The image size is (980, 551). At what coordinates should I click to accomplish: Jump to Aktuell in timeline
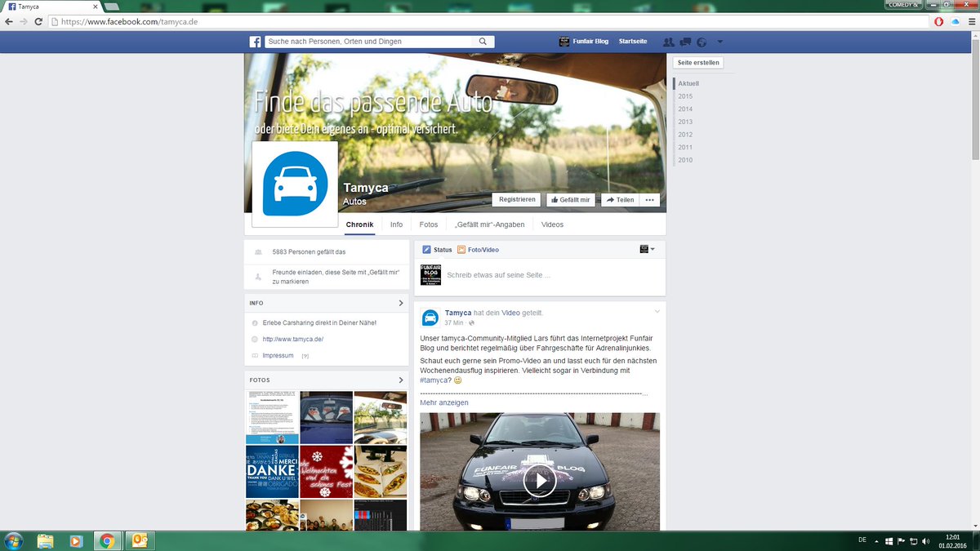[x=688, y=83]
